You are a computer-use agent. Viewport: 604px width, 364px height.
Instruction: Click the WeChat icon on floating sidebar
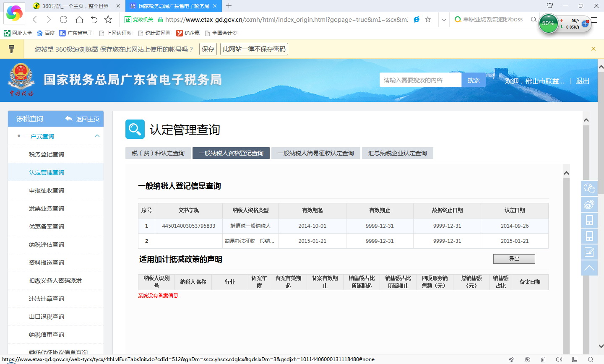pyautogui.click(x=589, y=188)
